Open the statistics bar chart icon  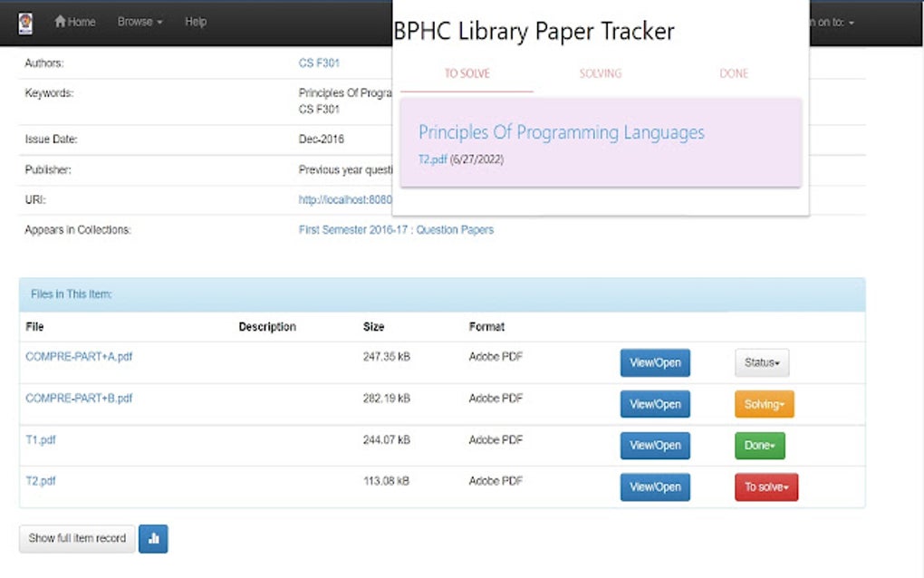(153, 538)
